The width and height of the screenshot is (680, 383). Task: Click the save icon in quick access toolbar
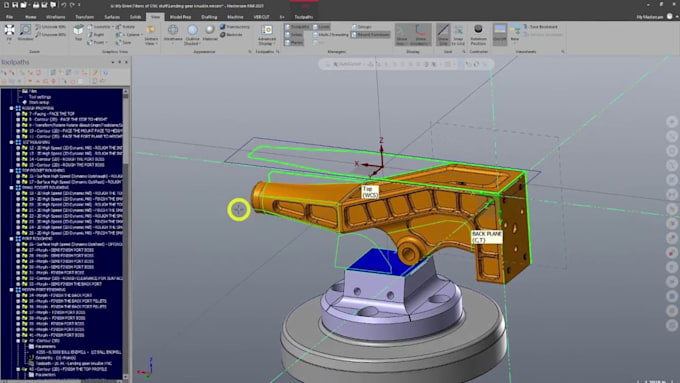[x=15, y=5]
